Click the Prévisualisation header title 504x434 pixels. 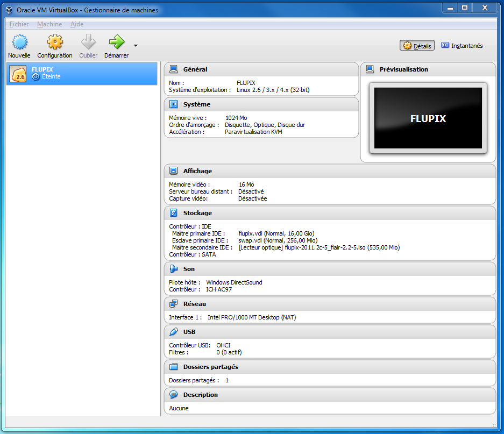pos(404,69)
